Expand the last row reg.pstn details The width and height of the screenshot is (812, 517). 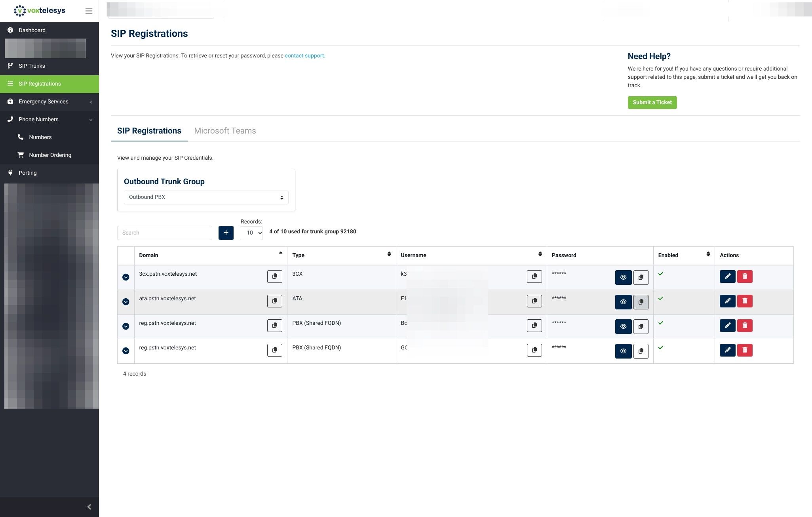pos(126,351)
